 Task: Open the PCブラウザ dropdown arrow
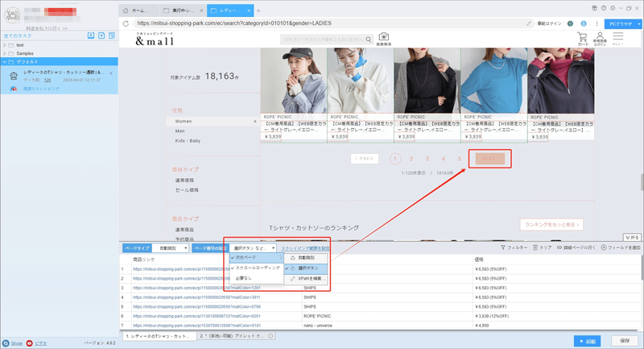click(x=638, y=24)
